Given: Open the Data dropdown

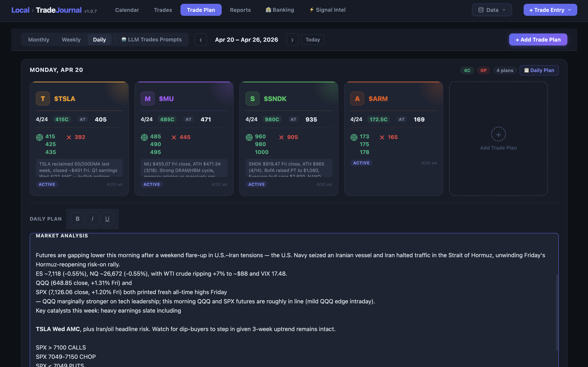Looking at the screenshot, I should coord(492,10).
